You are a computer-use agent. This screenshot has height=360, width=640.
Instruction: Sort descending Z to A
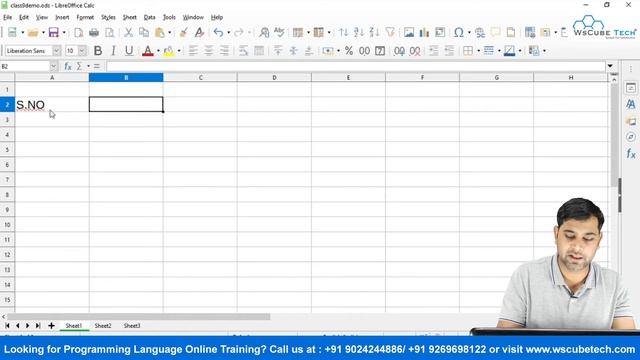coord(374,32)
